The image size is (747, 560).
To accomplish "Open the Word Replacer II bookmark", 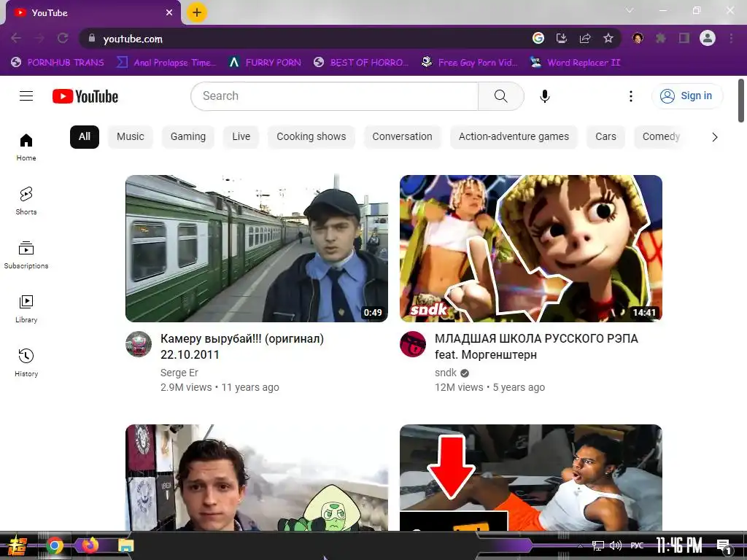I will coord(575,63).
